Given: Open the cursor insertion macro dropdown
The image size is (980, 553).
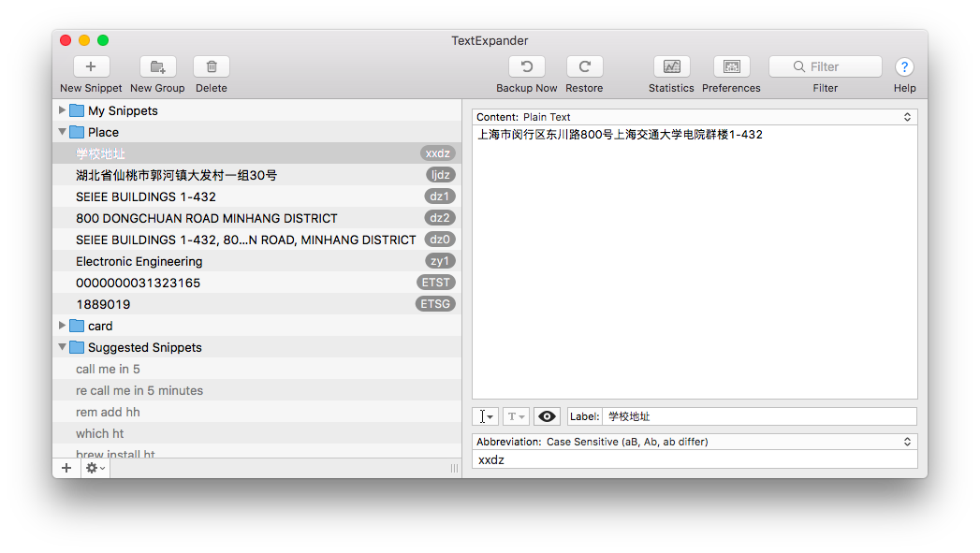Looking at the screenshot, I should pos(486,416).
